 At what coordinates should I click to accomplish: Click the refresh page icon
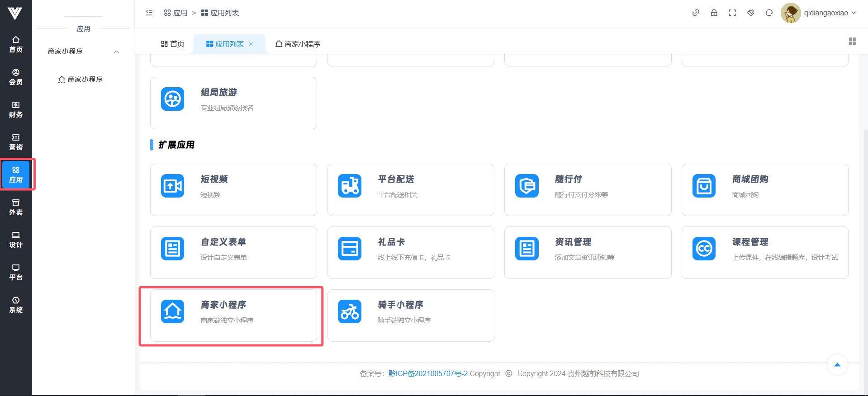(769, 13)
